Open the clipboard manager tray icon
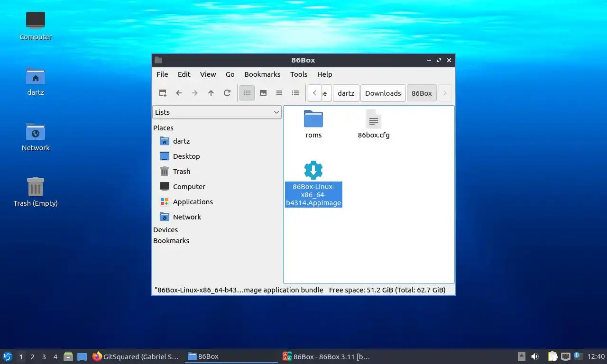 click(552, 356)
